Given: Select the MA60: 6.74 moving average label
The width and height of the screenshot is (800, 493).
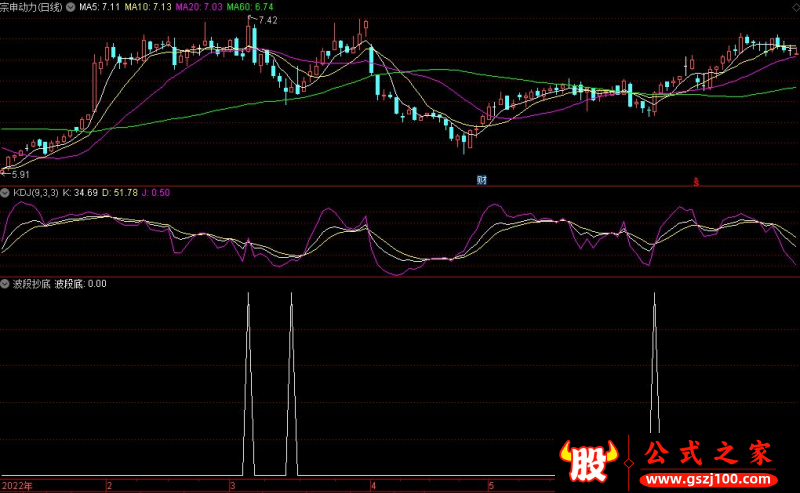Looking at the screenshot, I should (250, 7).
